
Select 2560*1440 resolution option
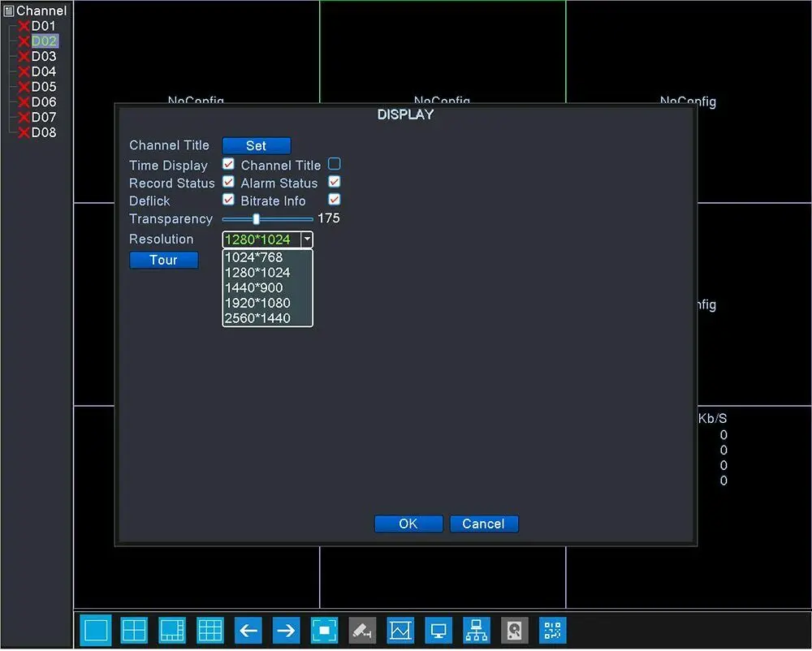(x=267, y=319)
